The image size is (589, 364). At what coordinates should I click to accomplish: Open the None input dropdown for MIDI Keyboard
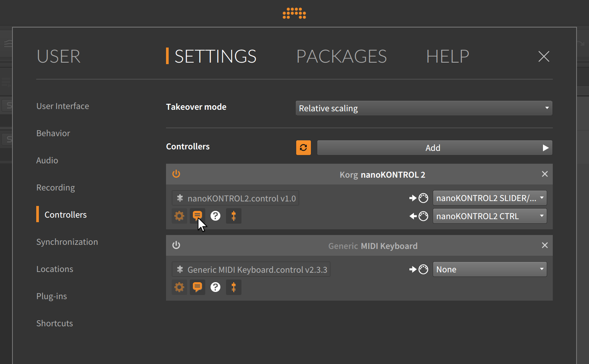(x=489, y=269)
